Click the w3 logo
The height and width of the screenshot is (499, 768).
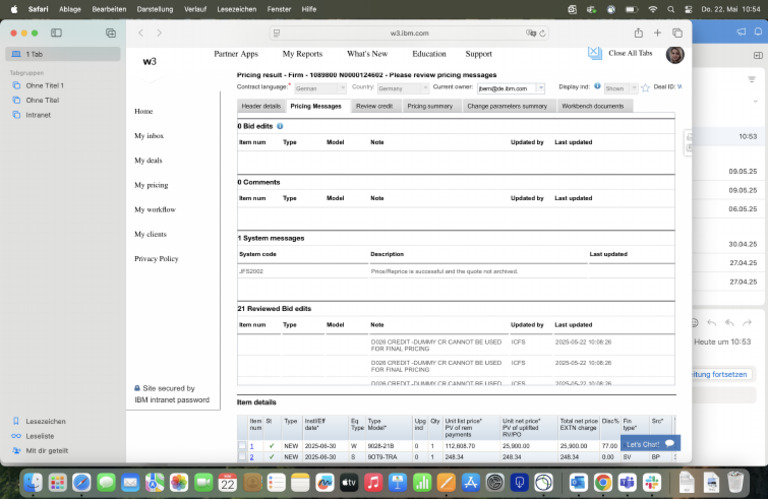pos(149,61)
